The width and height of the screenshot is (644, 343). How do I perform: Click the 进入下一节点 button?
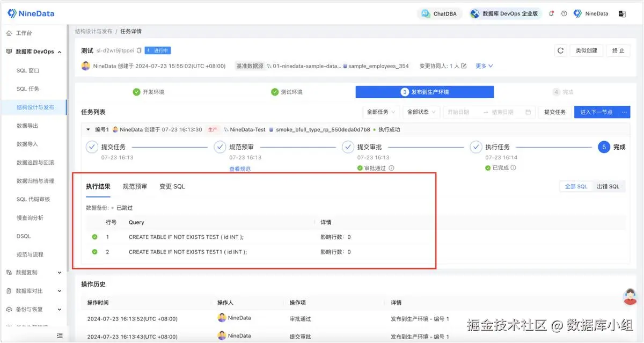click(x=596, y=112)
